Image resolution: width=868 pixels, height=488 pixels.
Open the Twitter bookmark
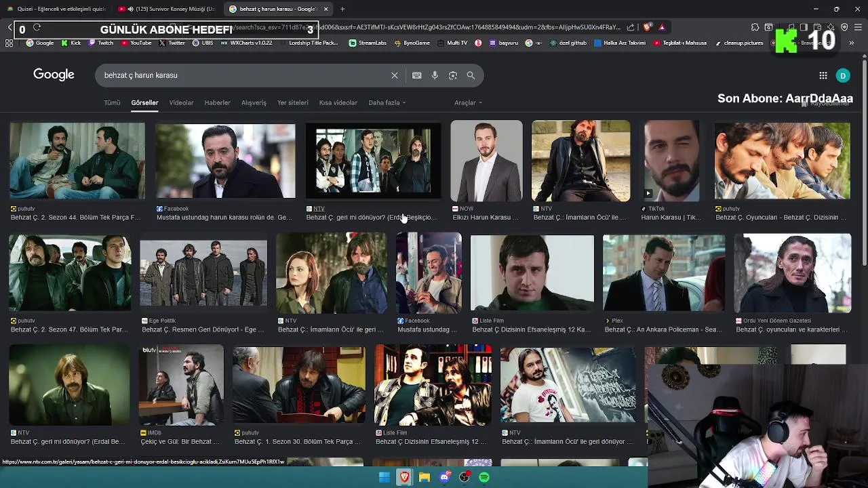point(172,43)
